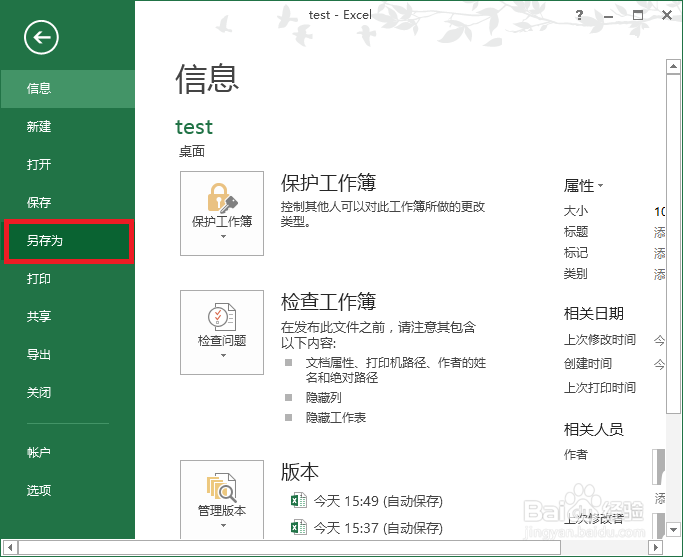The width and height of the screenshot is (683, 557).
Task: Click the green test file name
Action: click(194, 127)
